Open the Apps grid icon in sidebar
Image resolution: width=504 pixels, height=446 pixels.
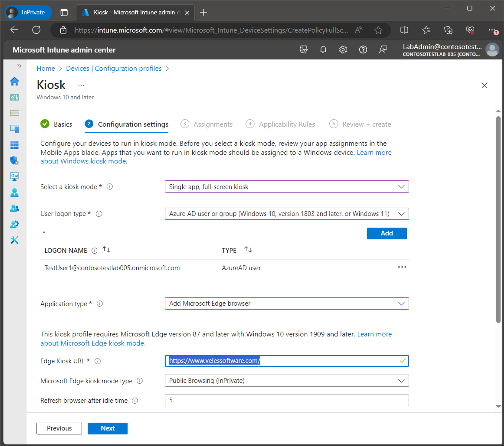14,145
